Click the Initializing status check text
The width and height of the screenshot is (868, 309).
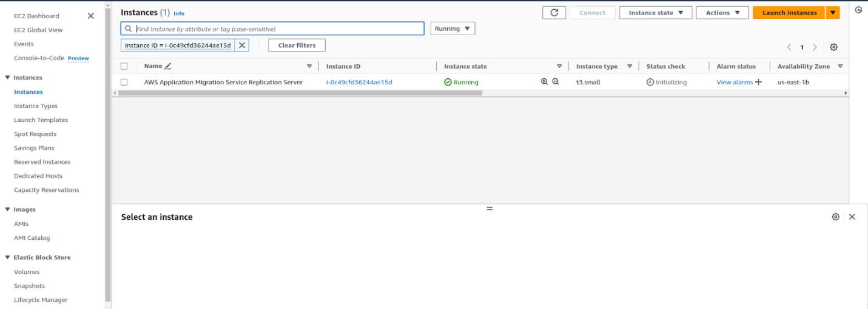[x=671, y=82]
